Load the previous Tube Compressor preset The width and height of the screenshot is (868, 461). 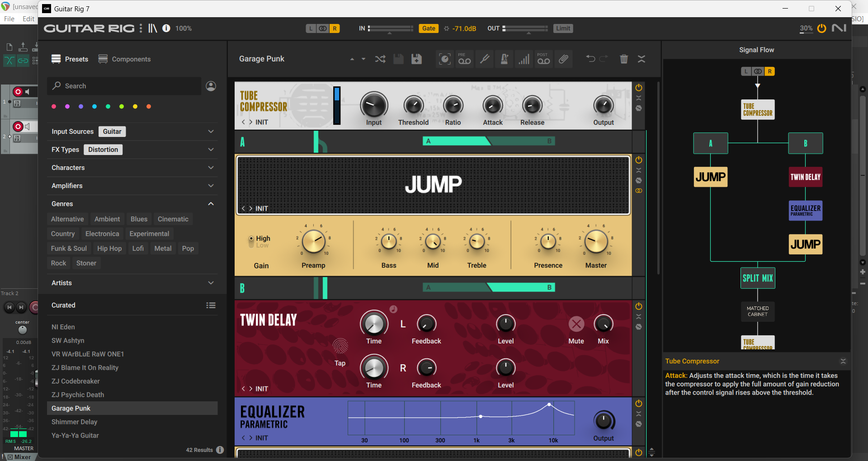coord(243,122)
